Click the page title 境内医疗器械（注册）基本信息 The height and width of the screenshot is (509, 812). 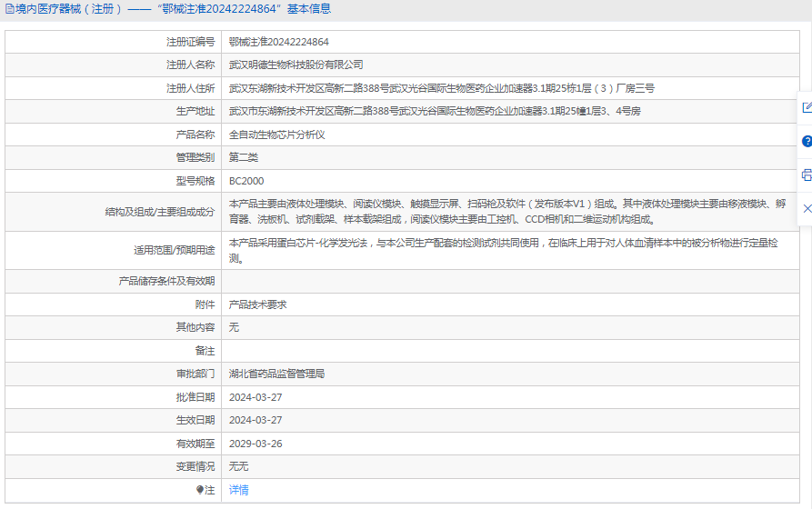pyautogui.click(x=173, y=9)
